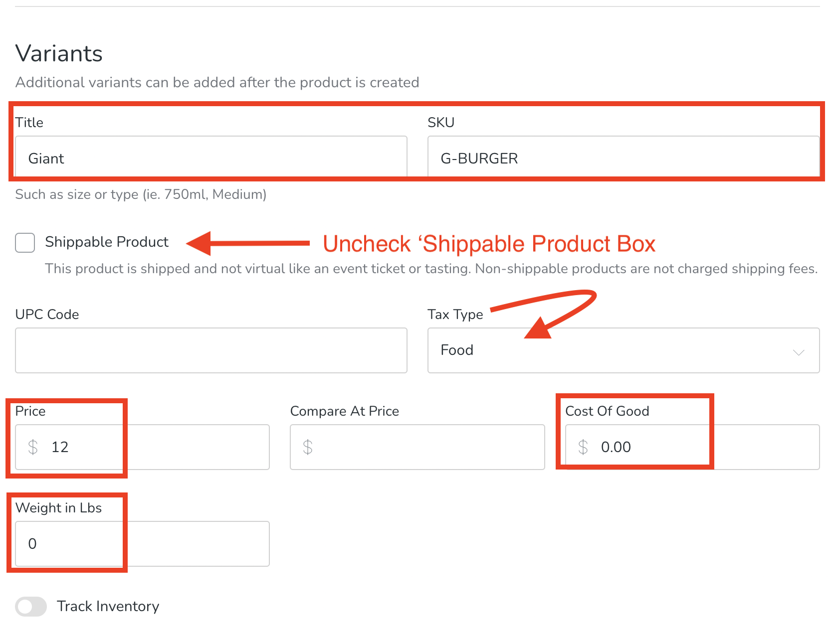Click inside the SKU field showing G-BURGER
This screenshot has width=836, height=644.
tap(621, 158)
